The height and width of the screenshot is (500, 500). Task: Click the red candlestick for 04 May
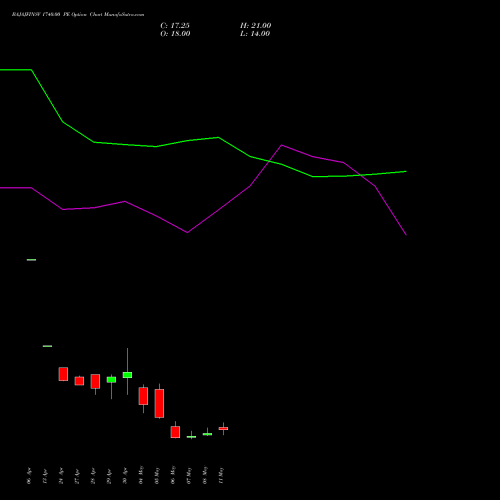(x=143, y=396)
